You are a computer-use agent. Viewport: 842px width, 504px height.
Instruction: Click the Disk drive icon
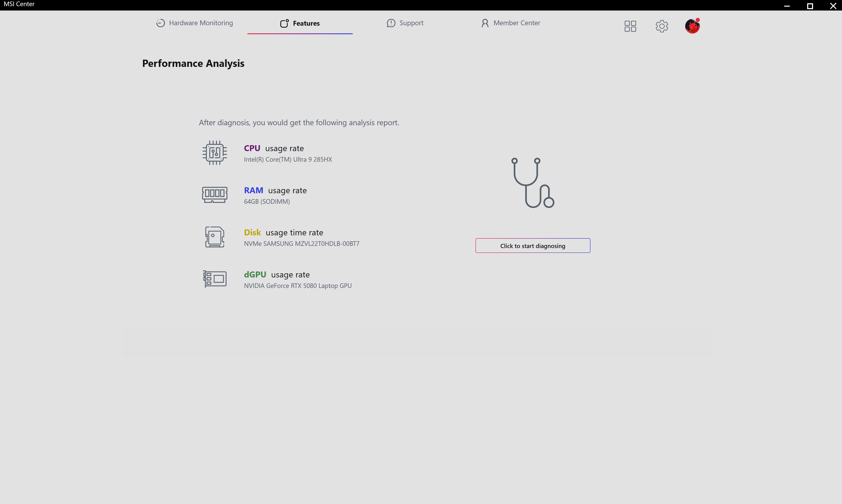215,237
